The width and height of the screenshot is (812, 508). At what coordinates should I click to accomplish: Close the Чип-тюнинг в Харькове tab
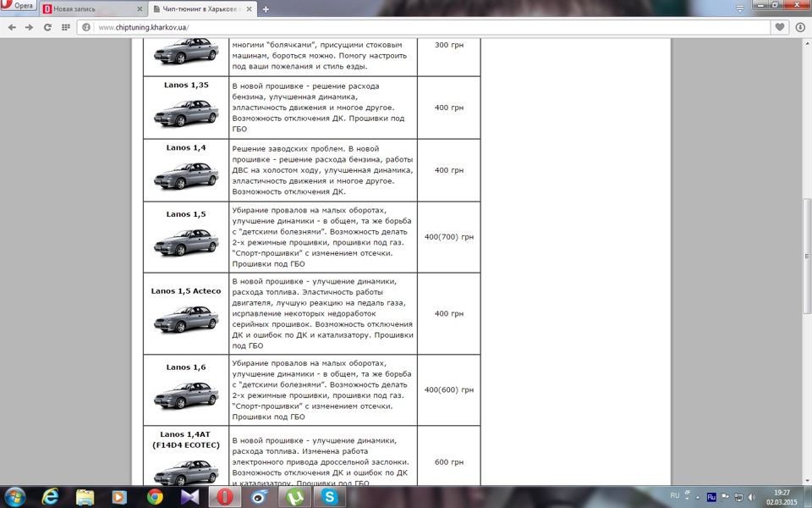249,9
